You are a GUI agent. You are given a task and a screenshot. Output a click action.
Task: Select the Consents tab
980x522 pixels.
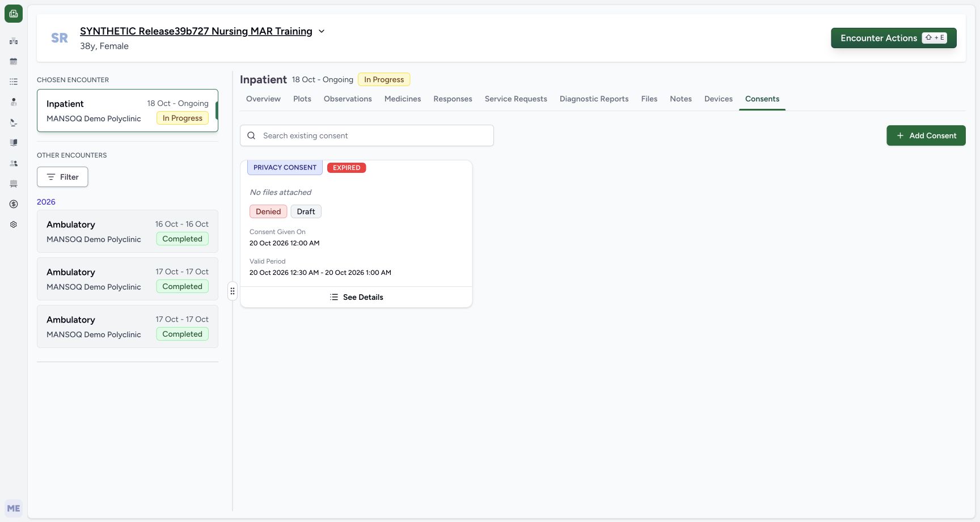[x=762, y=99]
